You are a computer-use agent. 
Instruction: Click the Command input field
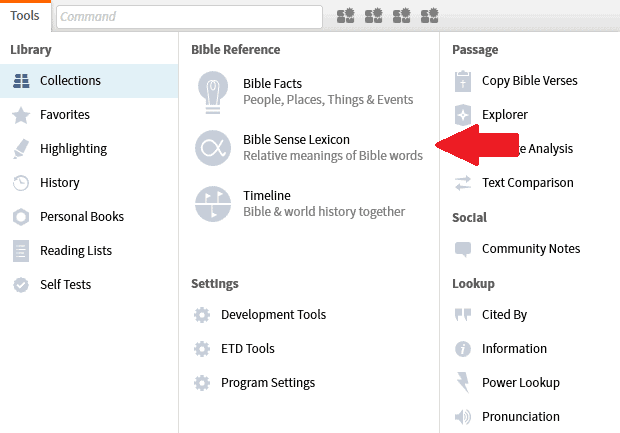(189, 17)
